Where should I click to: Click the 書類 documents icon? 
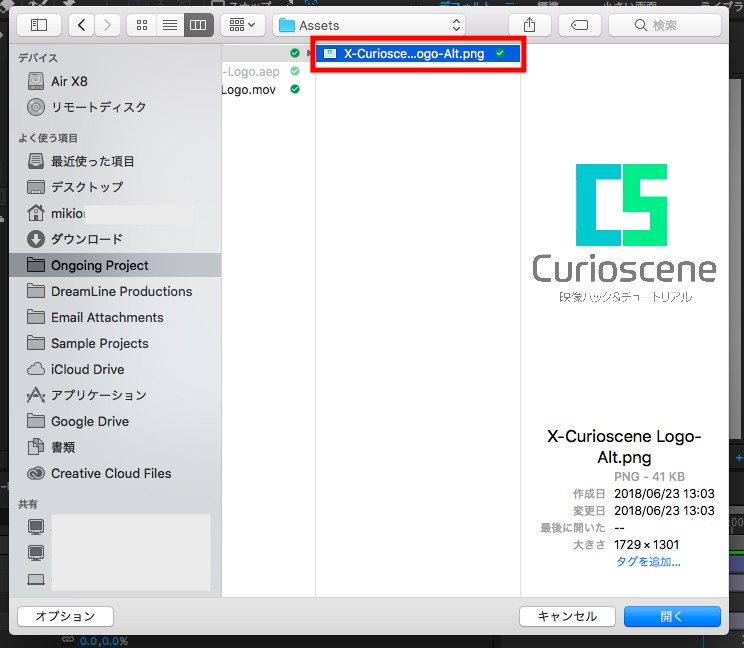pos(36,447)
